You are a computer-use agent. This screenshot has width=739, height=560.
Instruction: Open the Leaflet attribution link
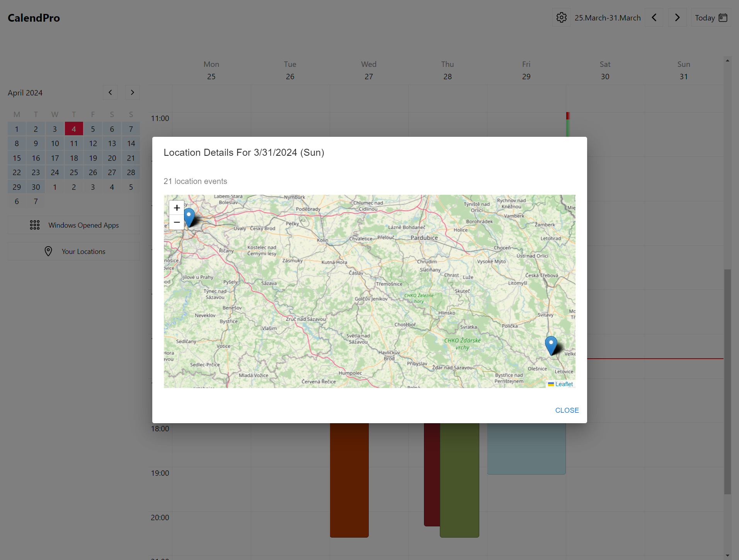[x=564, y=384]
